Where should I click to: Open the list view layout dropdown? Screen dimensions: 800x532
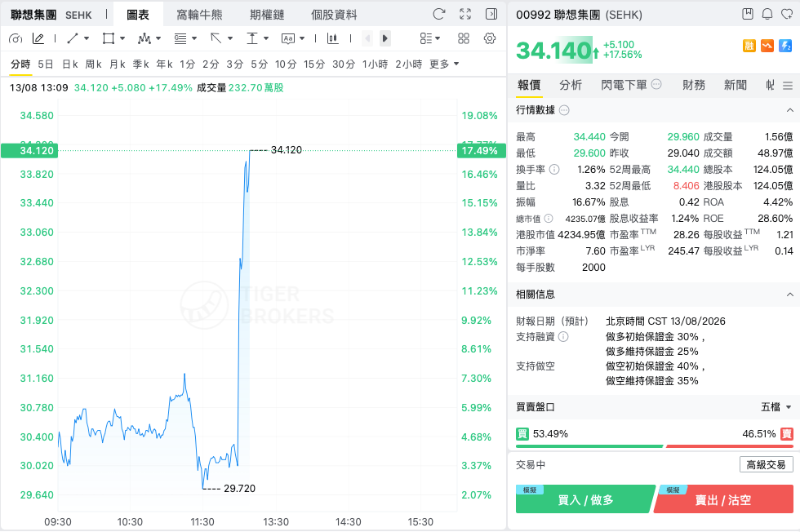click(429, 38)
